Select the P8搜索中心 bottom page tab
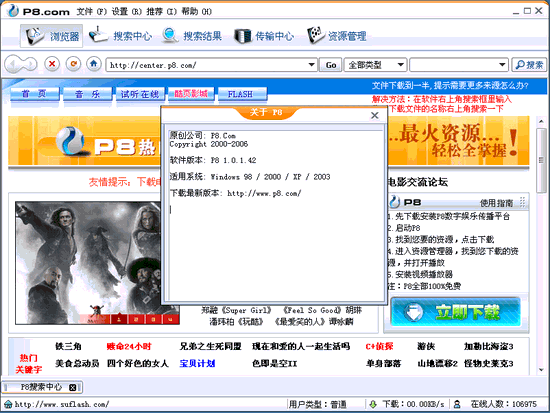The height and width of the screenshot is (413, 550). [42, 387]
